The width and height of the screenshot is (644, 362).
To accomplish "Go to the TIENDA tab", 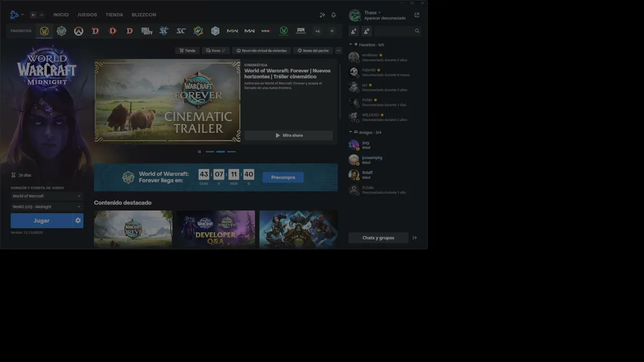I will (x=114, y=15).
